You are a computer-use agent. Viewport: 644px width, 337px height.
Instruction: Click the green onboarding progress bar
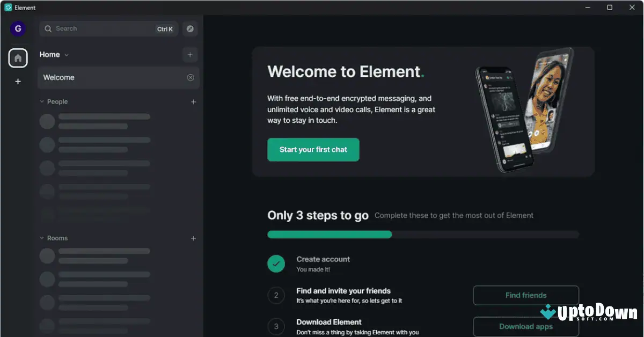pyautogui.click(x=329, y=234)
